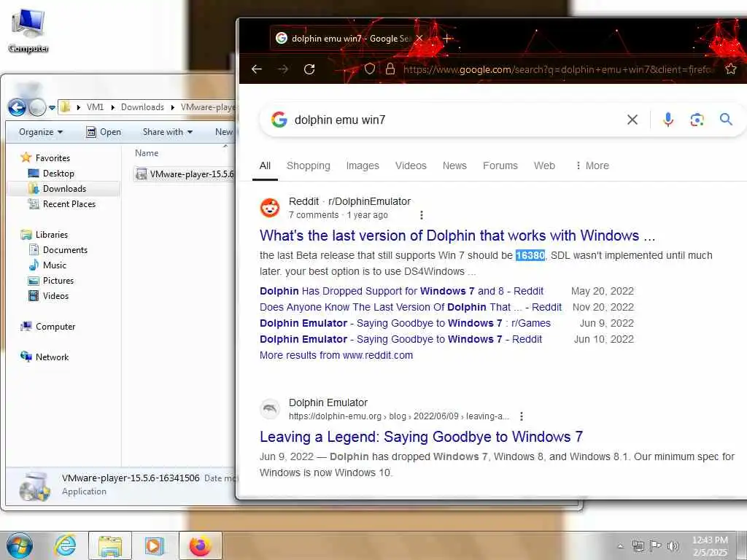747x560 pixels.
Task: Select the VMware-player-15.5.6 file
Action: tap(185, 174)
